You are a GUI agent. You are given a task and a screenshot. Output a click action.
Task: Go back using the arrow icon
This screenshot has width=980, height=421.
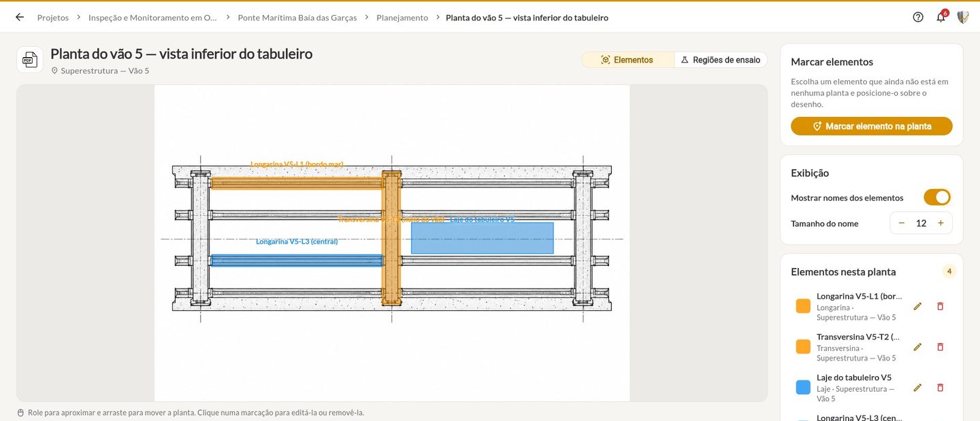20,17
